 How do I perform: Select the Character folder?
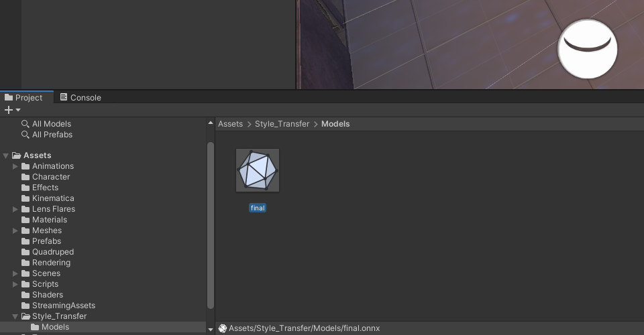pos(51,177)
